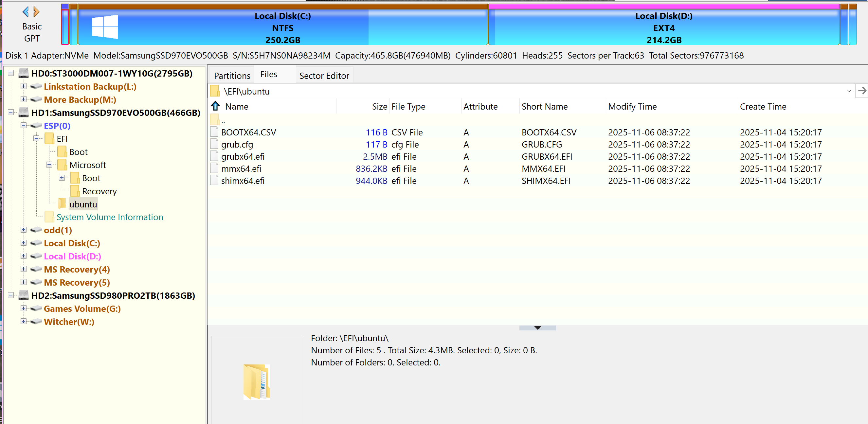Image resolution: width=868 pixels, height=424 pixels.
Task: Select the shimx64.efi file icon
Action: 214,181
